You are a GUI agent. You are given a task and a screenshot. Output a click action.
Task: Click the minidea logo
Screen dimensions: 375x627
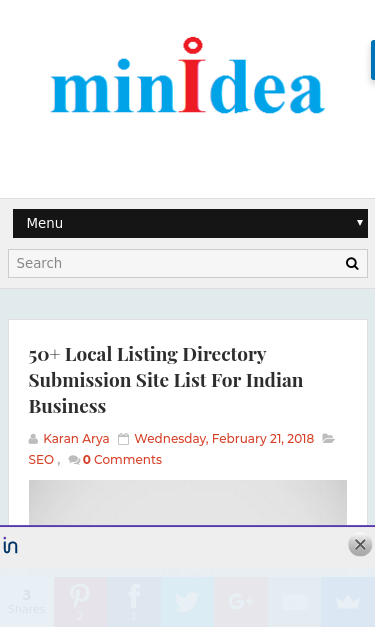(x=188, y=76)
